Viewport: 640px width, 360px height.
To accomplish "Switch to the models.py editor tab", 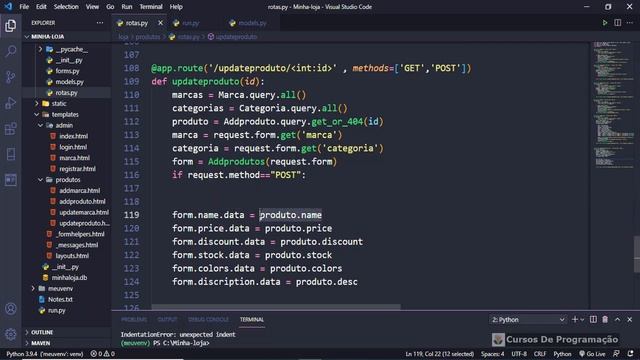I will pos(252,23).
